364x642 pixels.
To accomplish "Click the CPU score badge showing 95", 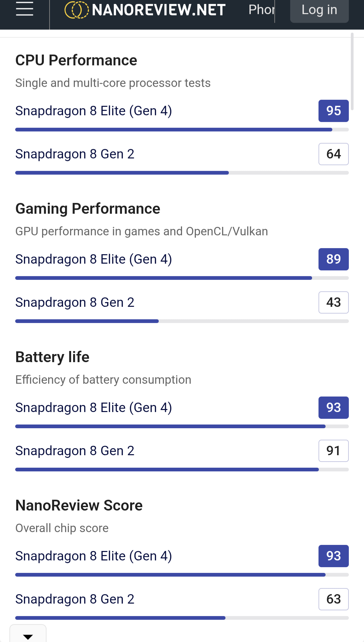I will [333, 111].
